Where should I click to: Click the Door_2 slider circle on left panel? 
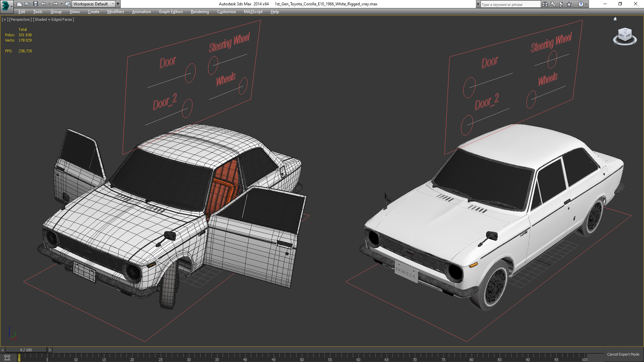tap(187, 108)
